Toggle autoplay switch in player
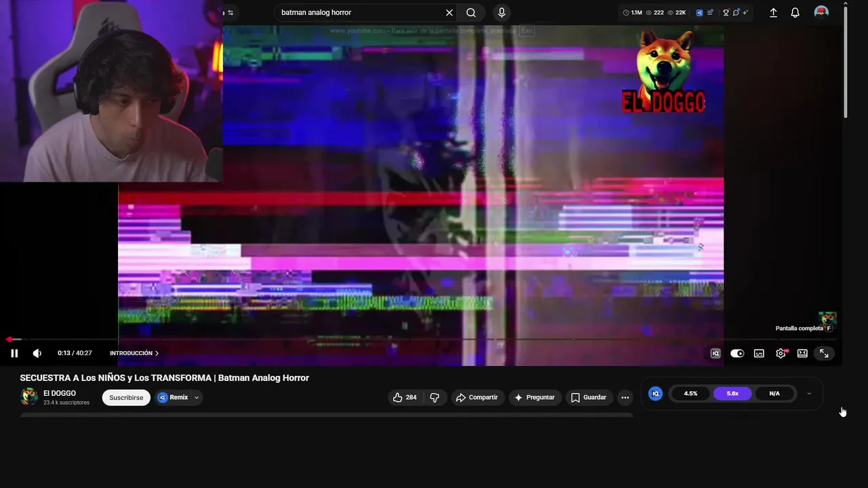868x488 pixels. click(x=737, y=353)
